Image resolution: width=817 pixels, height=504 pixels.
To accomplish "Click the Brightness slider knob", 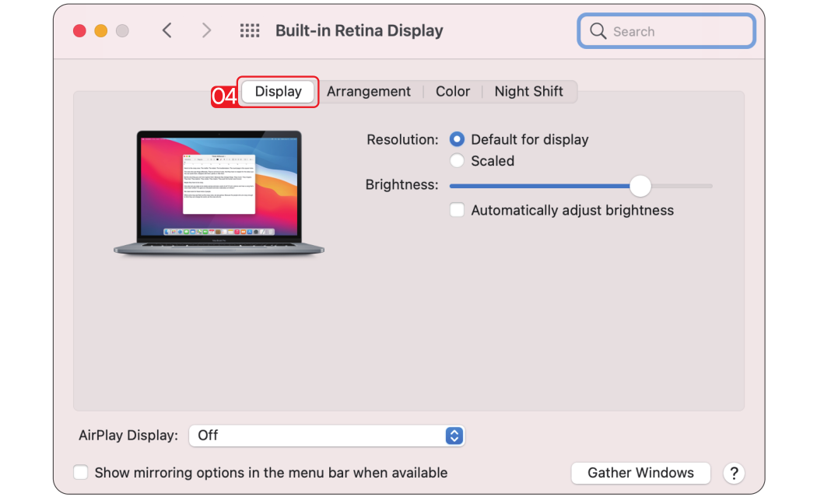I will [x=640, y=186].
